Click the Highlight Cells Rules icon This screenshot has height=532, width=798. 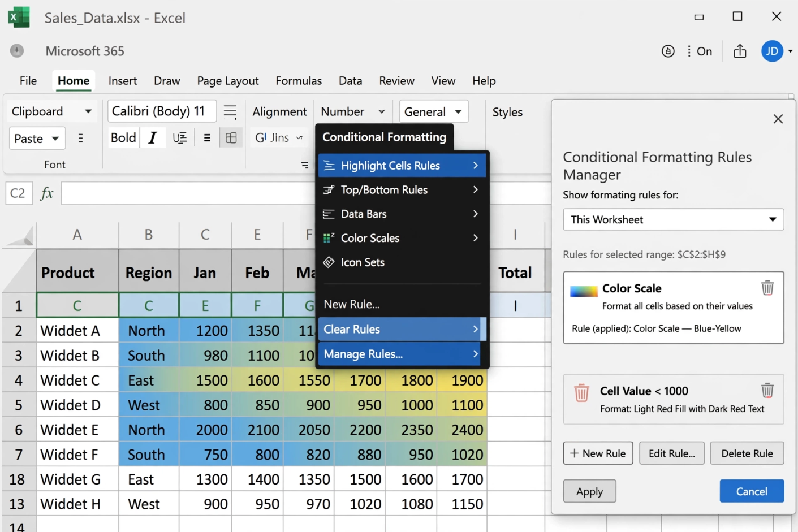[329, 166]
